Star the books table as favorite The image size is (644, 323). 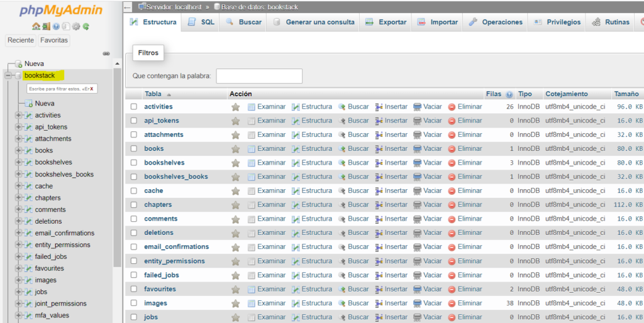tap(235, 149)
